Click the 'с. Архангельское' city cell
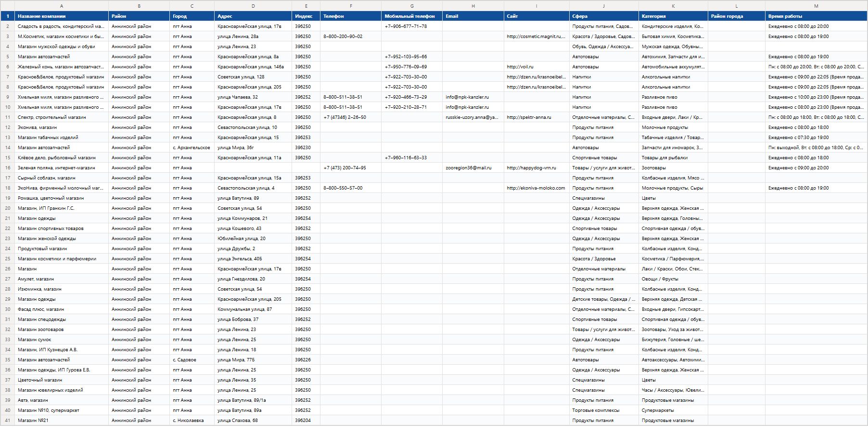The image size is (868, 434). point(192,147)
